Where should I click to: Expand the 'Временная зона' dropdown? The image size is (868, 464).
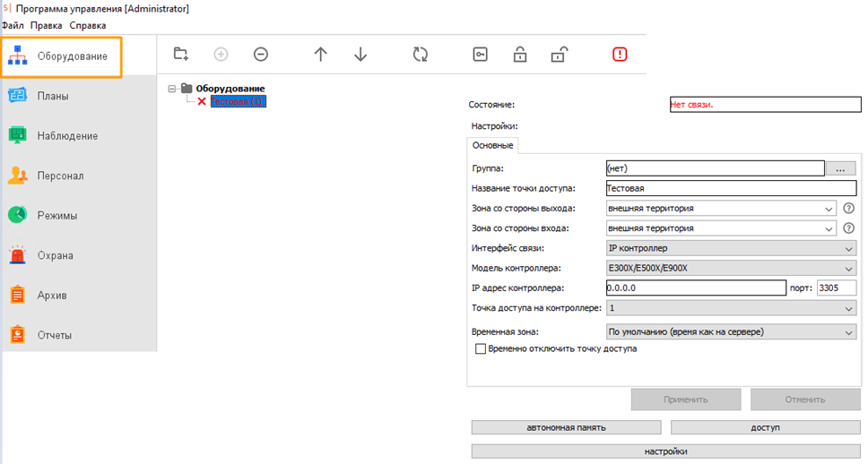click(x=732, y=332)
